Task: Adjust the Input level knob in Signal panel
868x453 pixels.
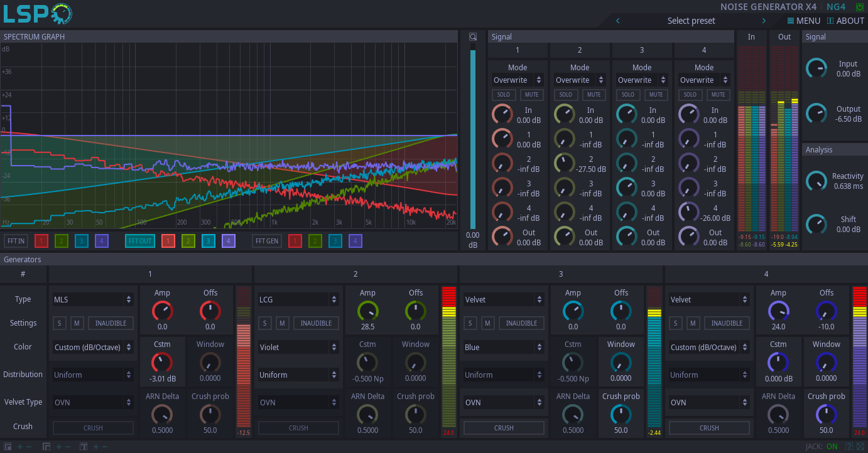Action: (x=816, y=68)
